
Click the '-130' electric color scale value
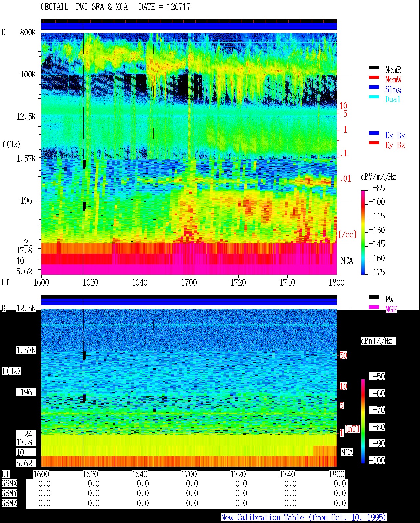377,230
